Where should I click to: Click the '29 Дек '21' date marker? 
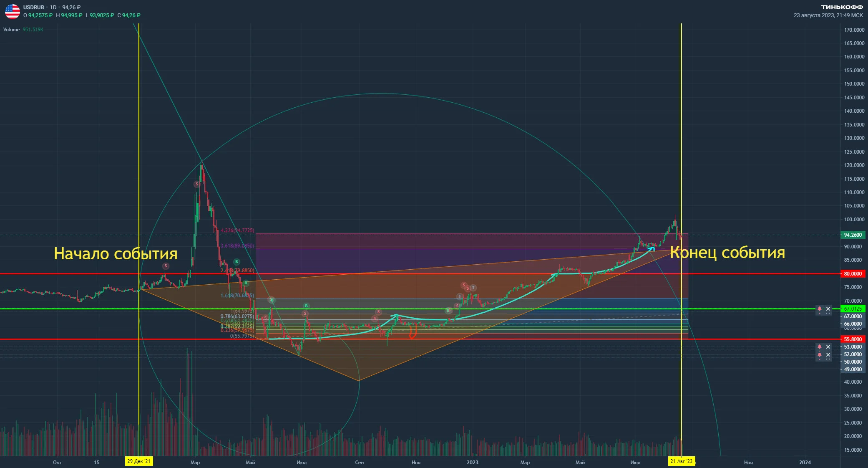[x=139, y=461]
